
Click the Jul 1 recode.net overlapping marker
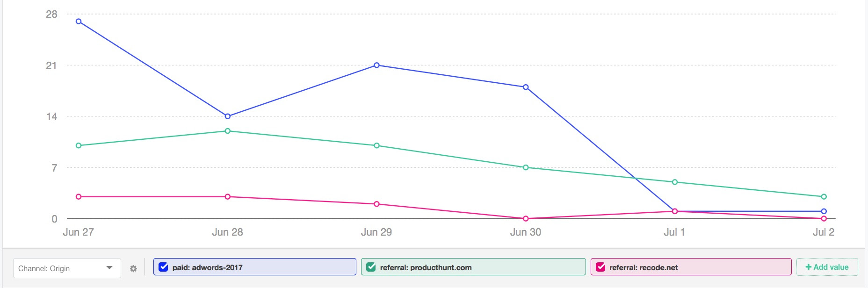674,211
